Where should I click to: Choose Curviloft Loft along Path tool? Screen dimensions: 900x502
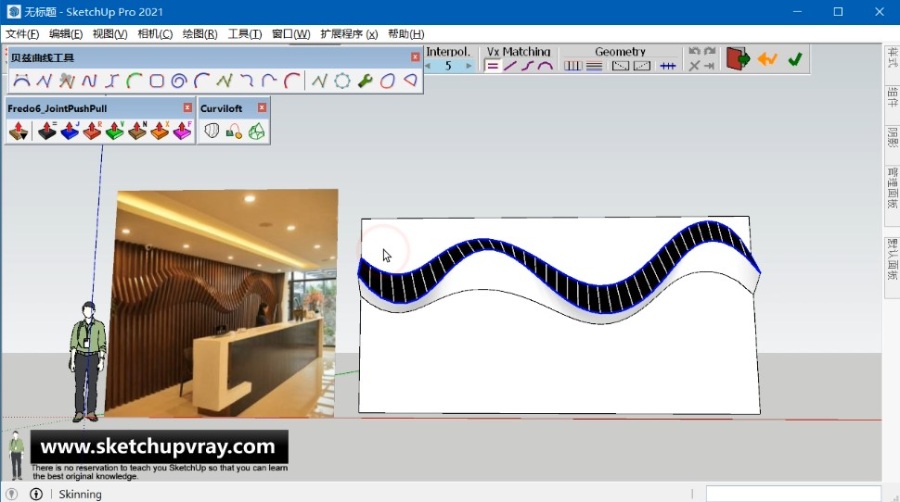coord(234,131)
